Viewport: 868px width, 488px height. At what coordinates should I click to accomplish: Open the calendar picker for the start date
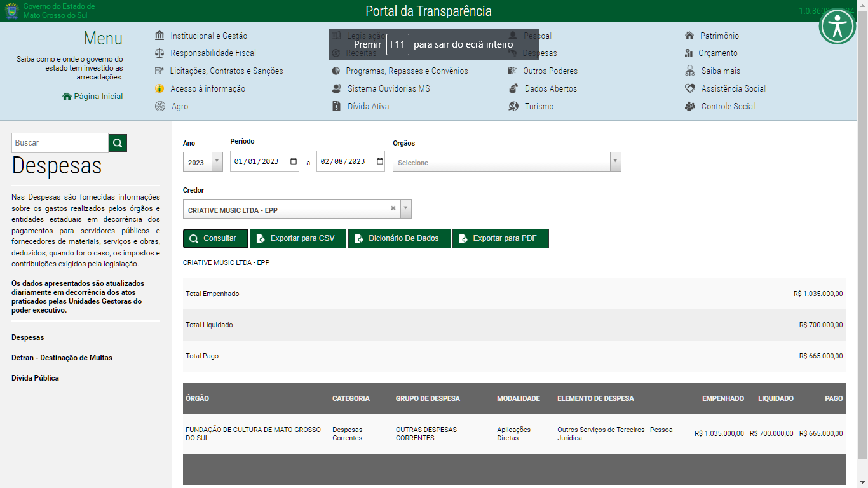click(294, 161)
